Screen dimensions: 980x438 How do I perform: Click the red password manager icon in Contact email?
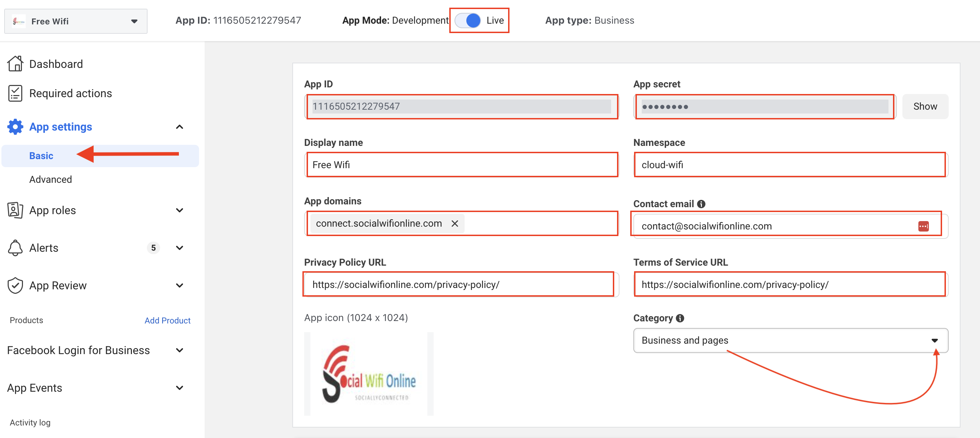(x=923, y=226)
